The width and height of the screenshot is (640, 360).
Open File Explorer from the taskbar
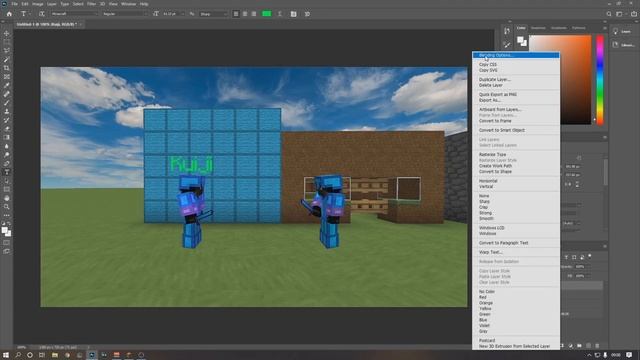55,355
